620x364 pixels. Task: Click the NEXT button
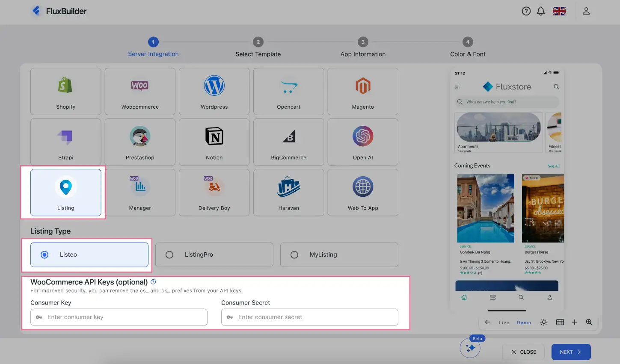point(571,352)
